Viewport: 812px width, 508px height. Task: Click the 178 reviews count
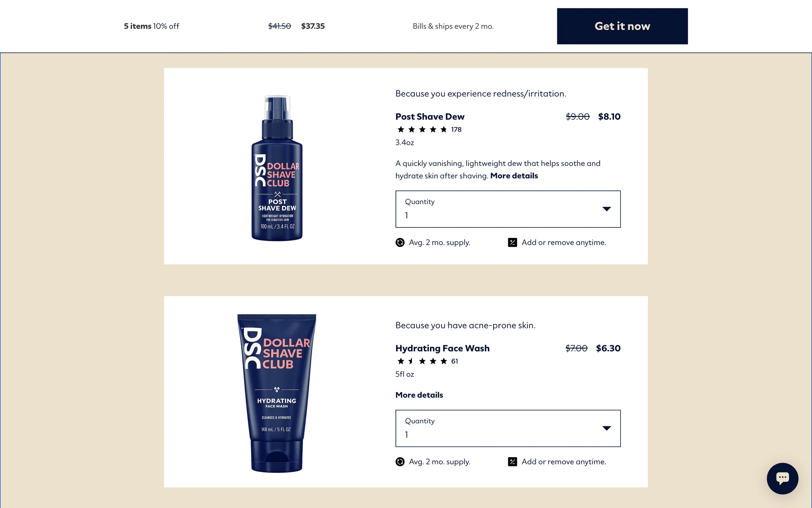pyautogui.click(x=456, y=130)
